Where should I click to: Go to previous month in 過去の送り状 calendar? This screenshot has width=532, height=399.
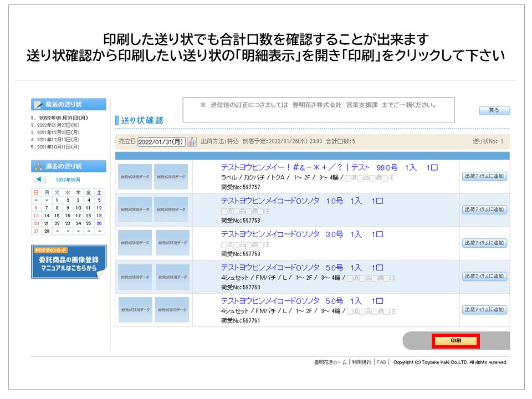coord(40,180)
